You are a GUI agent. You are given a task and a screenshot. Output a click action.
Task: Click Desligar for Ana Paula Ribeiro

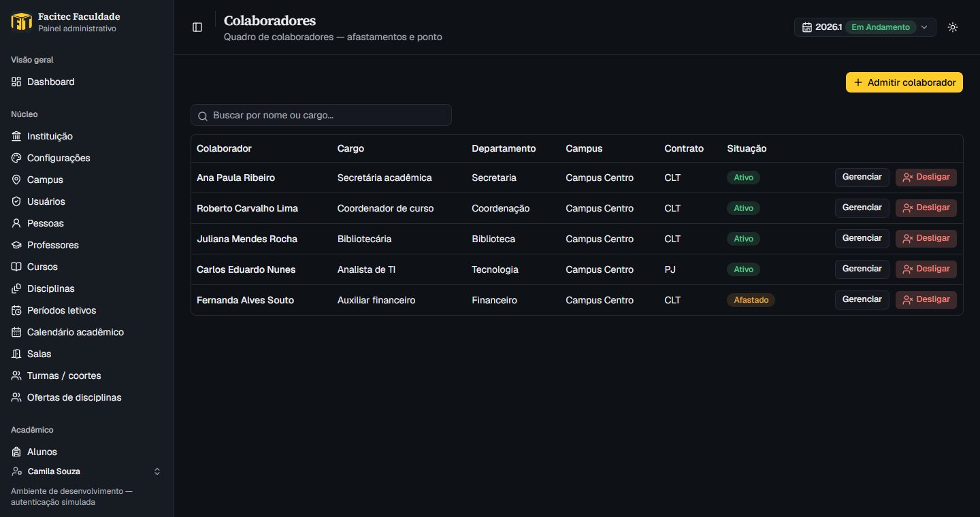click(x=926, y=178)
